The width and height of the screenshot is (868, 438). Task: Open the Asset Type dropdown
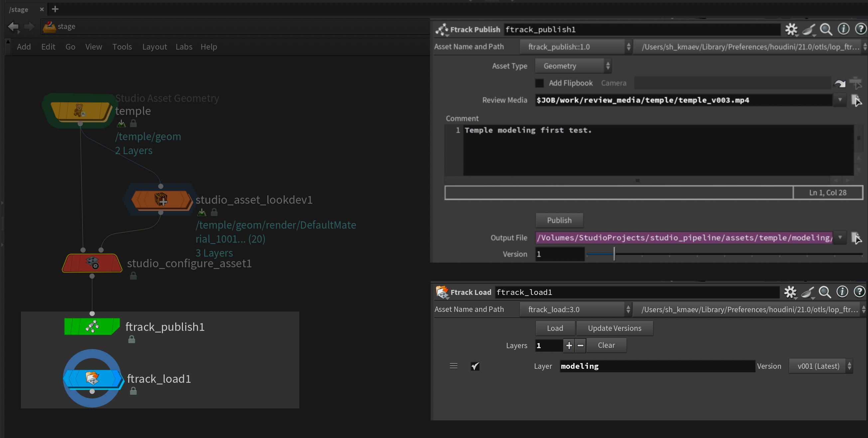point(573,66)
